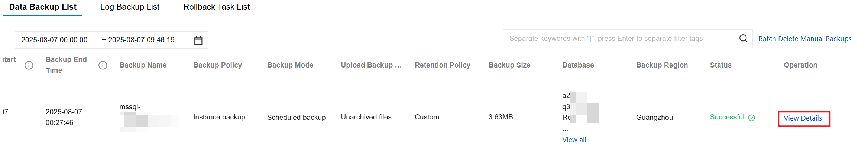This screenshot has width=868, height=151.
Task: Open the Rollback Task List tab
Action: click(x=216, y=7)
